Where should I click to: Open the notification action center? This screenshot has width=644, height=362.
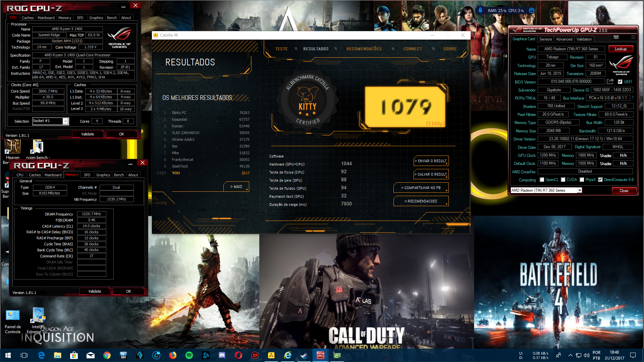coord(633,355)
